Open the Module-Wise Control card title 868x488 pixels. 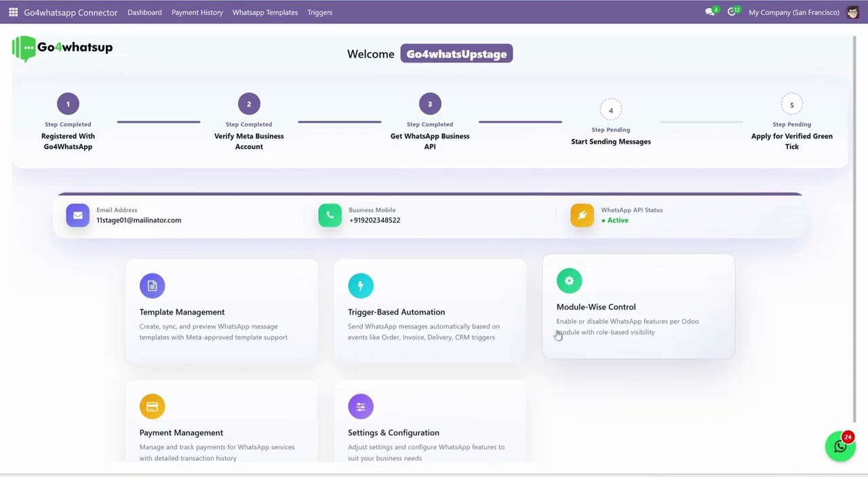click(596, 307)
